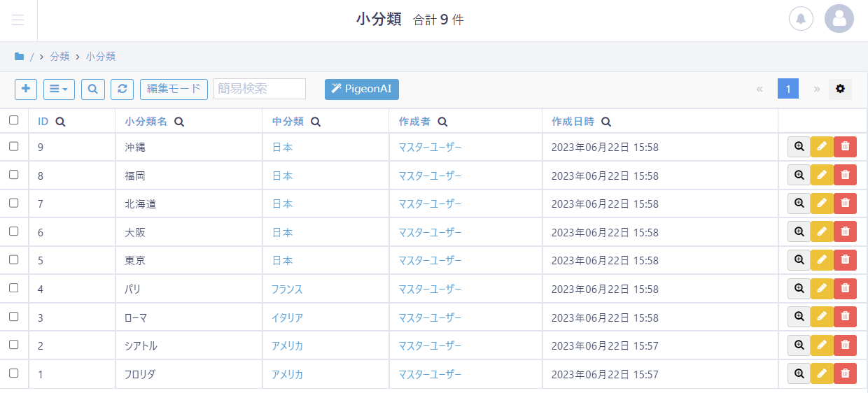Go to 分類 in the breadcrumb
This screenshot has height=393, width=868.
[x=59, y=57]
